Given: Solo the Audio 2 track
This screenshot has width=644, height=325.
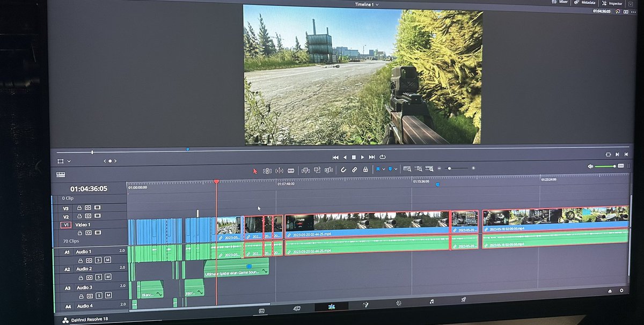Looking at the screenshot, I should 99,278.
